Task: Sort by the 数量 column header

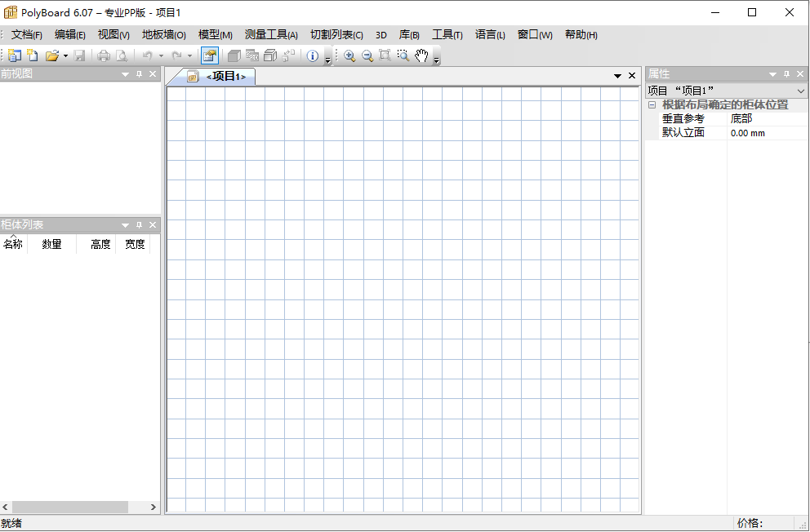Action: pyautogui.click(x=51, y=244)
